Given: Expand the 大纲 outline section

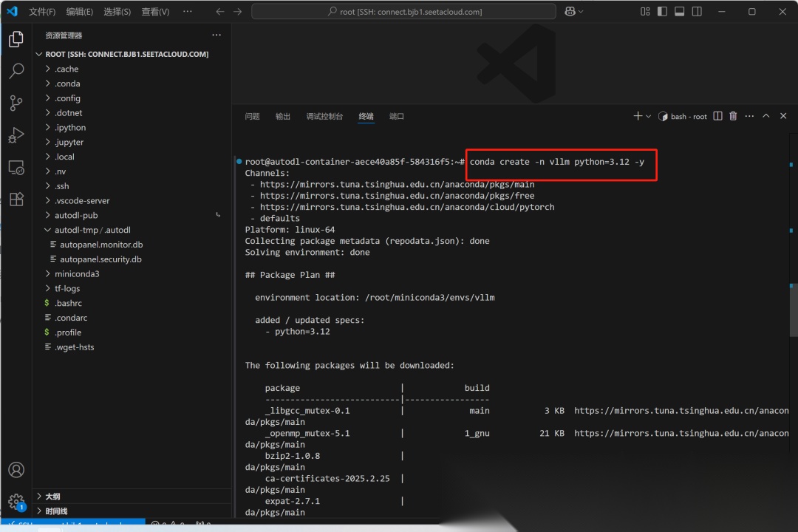Looking at the screenshot, I should pyautogui.click(x=132, y=497).
